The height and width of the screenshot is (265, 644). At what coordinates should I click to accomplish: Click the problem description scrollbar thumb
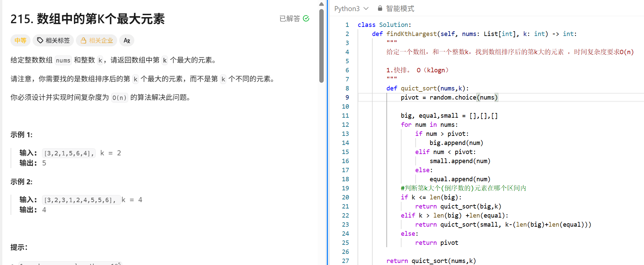pyautogui.click(x=321, y=45)
